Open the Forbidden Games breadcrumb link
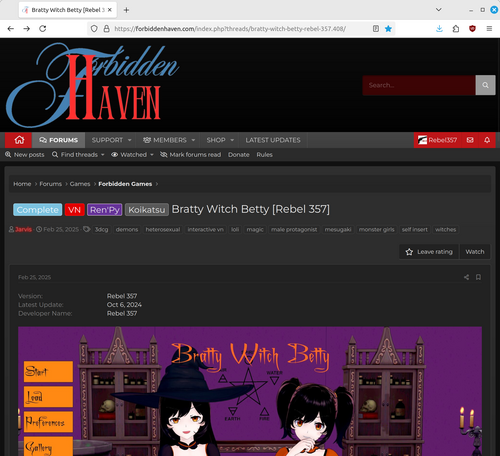500x456 pixels. pyautogui.click(x=125, y=184)
